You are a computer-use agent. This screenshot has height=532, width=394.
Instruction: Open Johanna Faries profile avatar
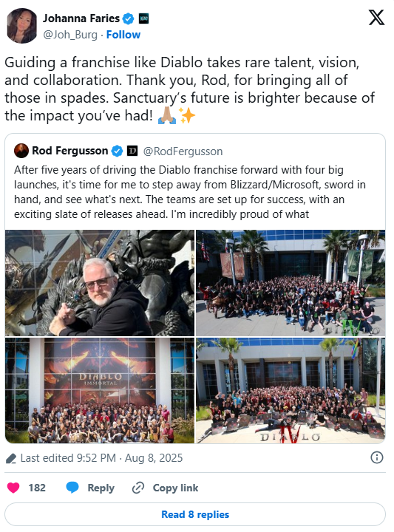click(x=22, y=26)
